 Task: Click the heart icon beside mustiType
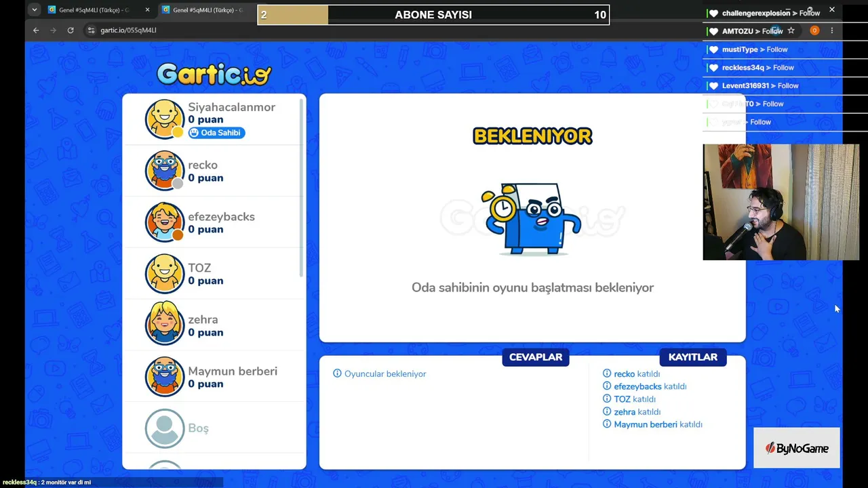[713, 49]
